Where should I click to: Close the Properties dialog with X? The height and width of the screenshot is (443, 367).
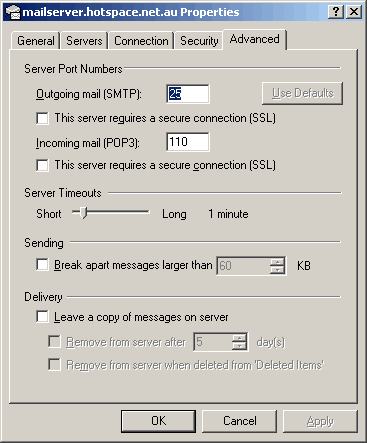[354, 12]
